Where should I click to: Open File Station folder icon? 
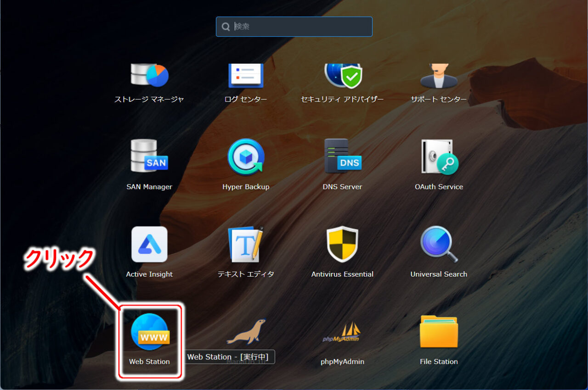(x=439, y=331)
